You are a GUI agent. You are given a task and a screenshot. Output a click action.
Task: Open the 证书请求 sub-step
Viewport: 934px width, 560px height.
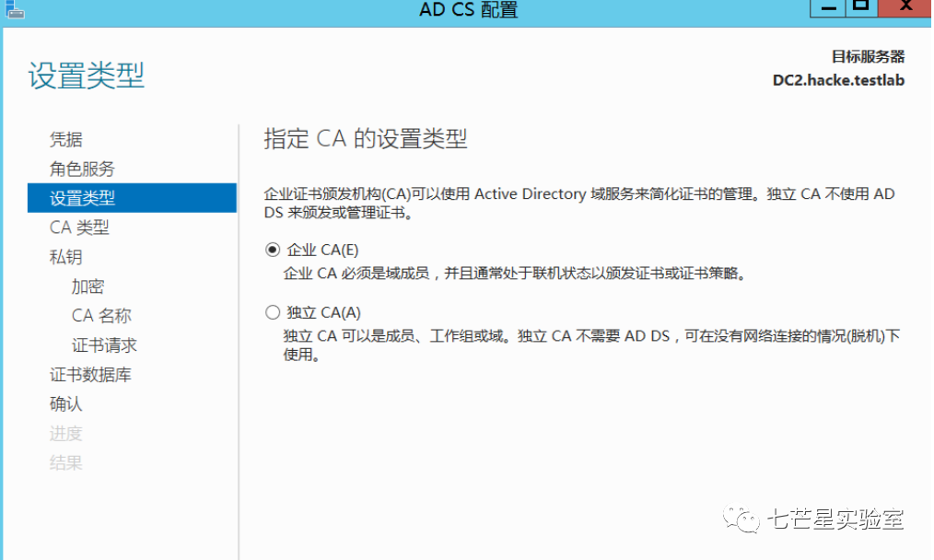(x=104, y=345)
